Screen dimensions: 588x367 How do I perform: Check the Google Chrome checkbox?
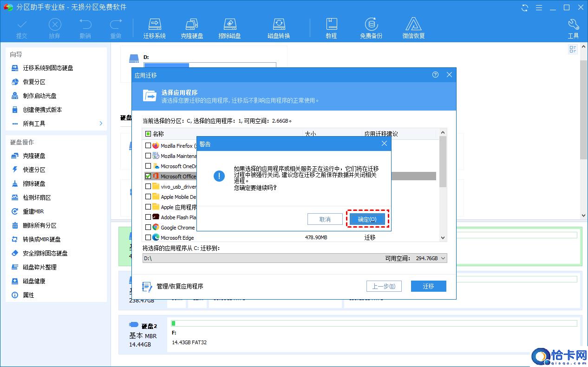coord(148,227)
